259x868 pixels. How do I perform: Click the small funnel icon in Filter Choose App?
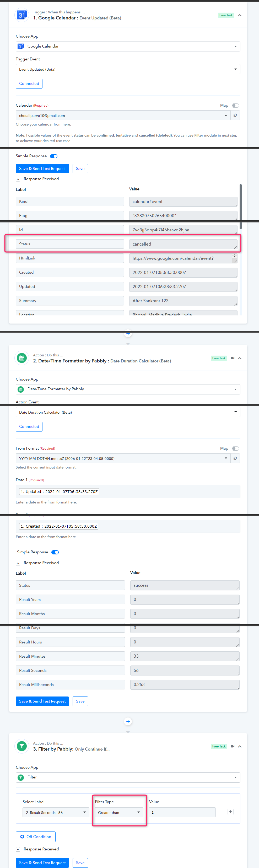(20, 777)
